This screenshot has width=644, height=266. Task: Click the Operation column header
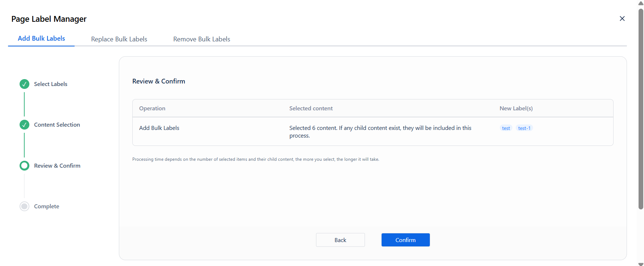(x=152, y=109)
